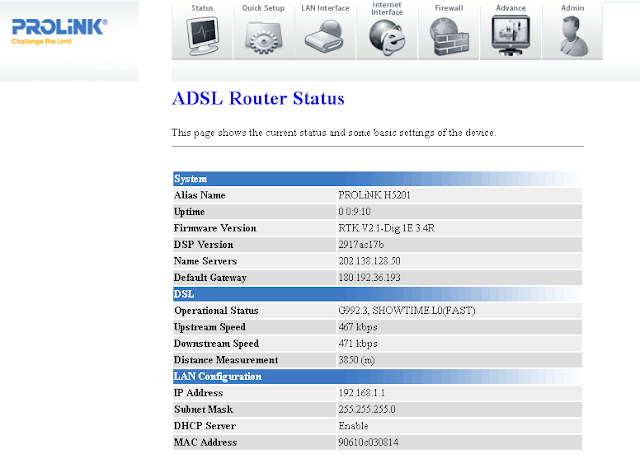Click the IP Address value 192.168.1.1

(362, 393)
